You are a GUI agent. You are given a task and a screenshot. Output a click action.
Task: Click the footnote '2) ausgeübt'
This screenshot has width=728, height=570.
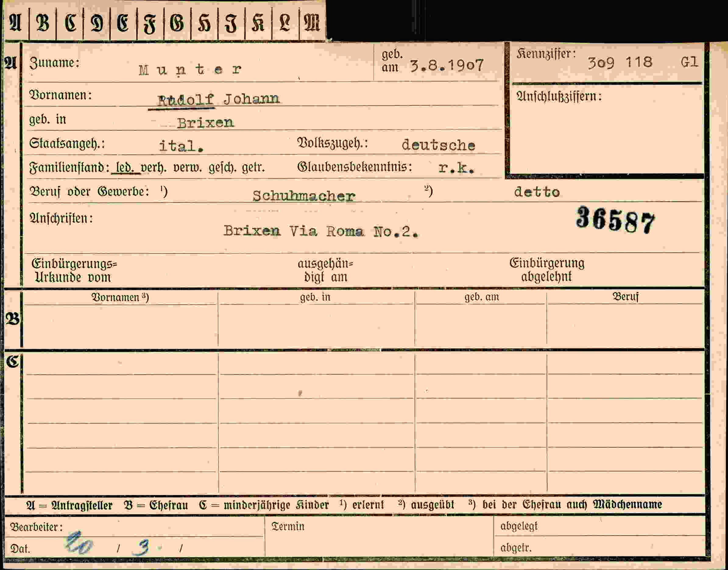tap(426, 504)
